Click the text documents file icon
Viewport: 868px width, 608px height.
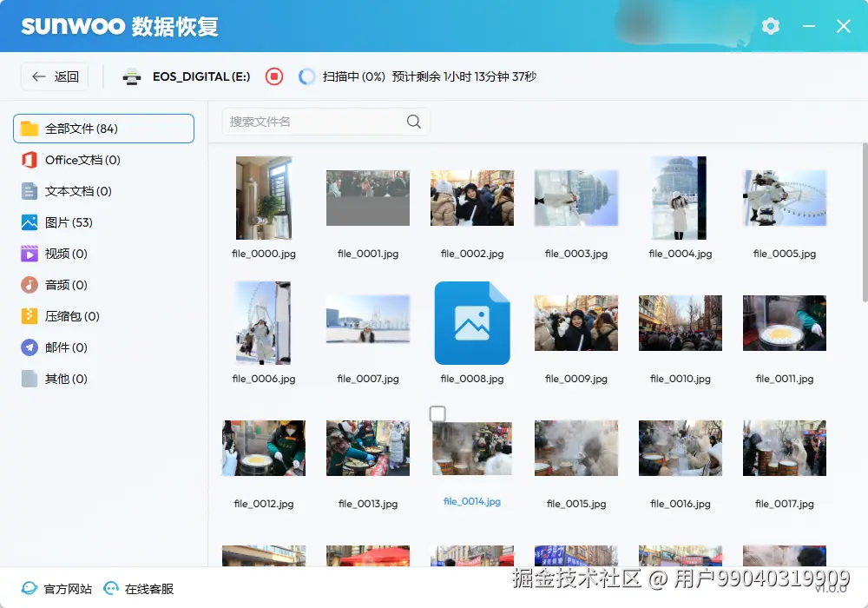pos(30,191)
